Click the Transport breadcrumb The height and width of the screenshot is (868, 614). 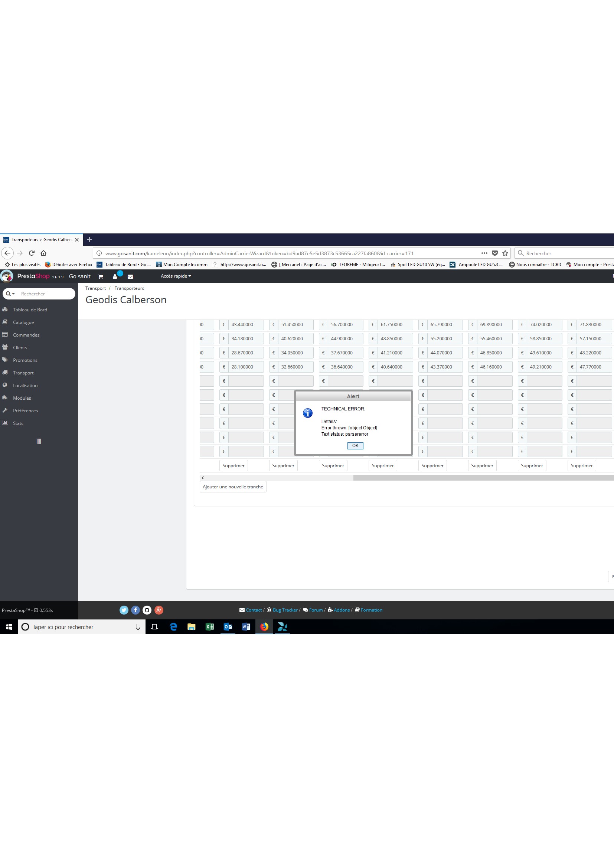point(96,288)
